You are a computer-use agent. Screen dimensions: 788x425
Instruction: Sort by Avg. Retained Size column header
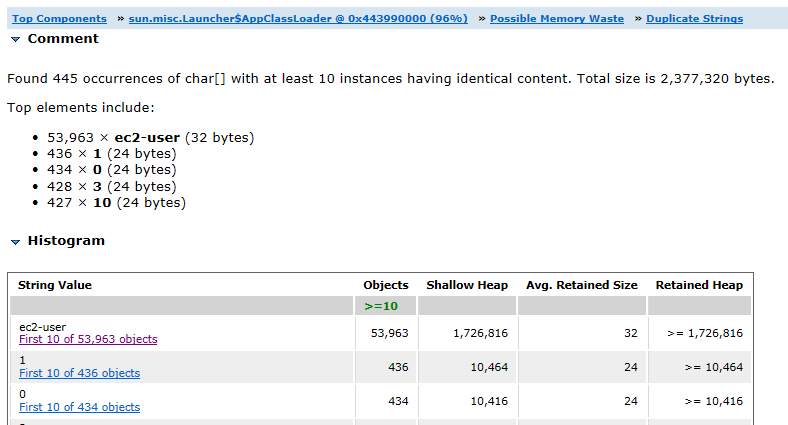pos(581,285)
